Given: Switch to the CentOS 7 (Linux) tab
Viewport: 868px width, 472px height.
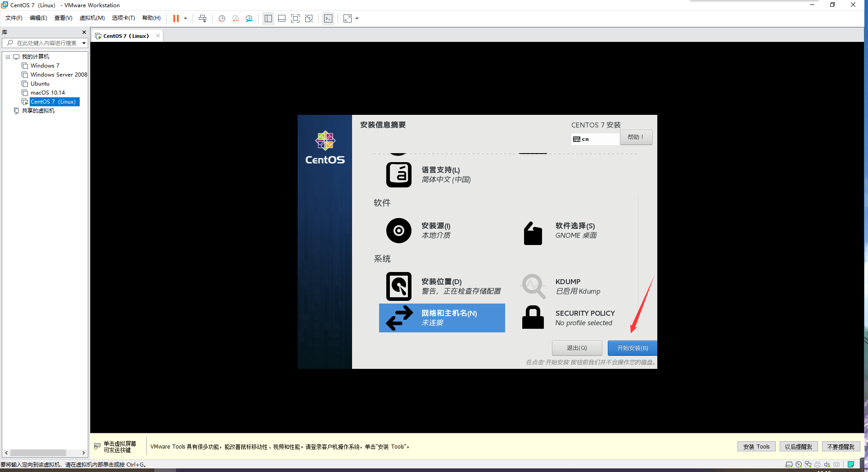Looking at the screenshot, I should (x=126, y=36).
